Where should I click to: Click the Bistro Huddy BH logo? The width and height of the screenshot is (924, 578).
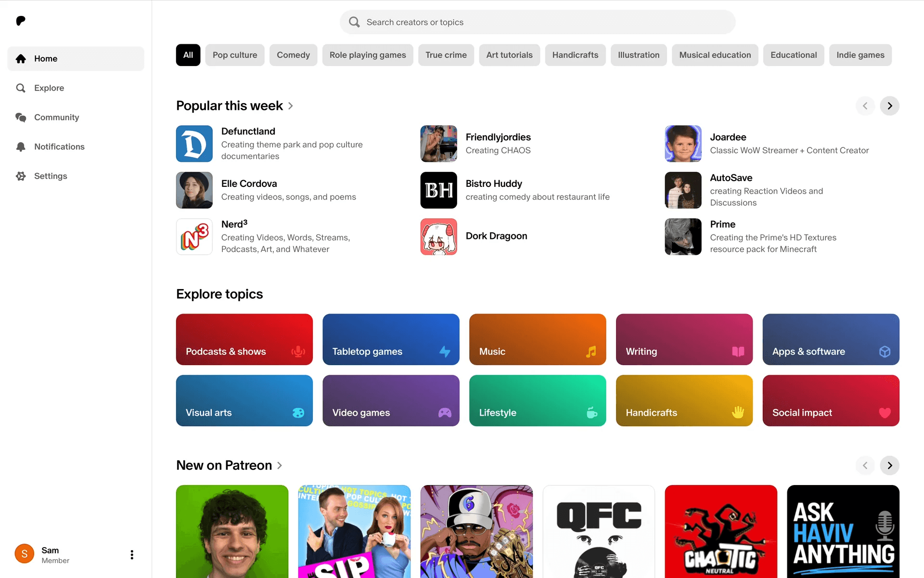[x=438, y=190]
